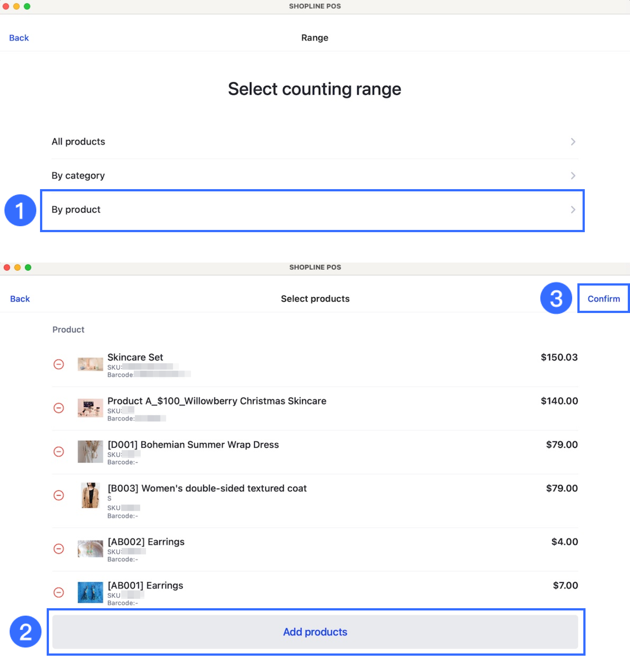630x672 pixels.
Task: Select the [AB002] Earrings name
Action: 146,542
